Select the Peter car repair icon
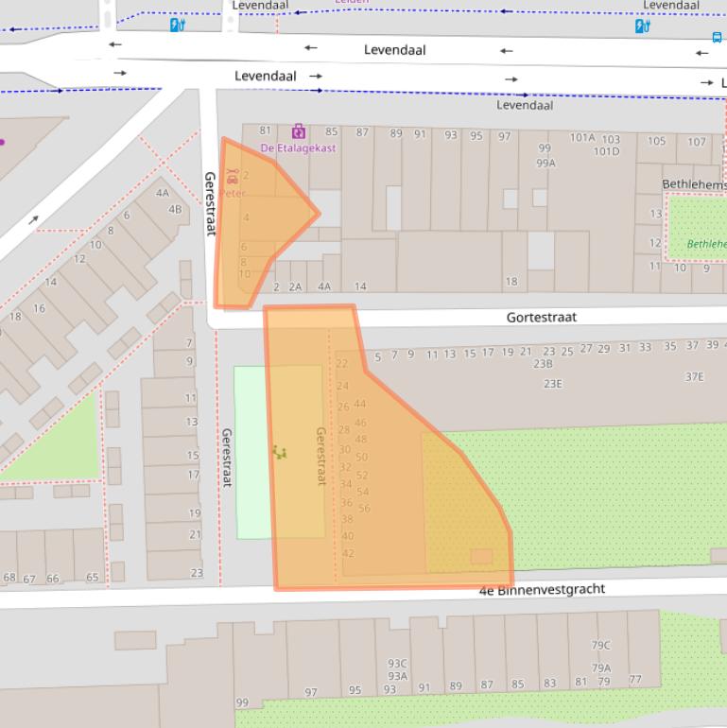The width and height of the screenshot is (727, 728). point(232,177)
